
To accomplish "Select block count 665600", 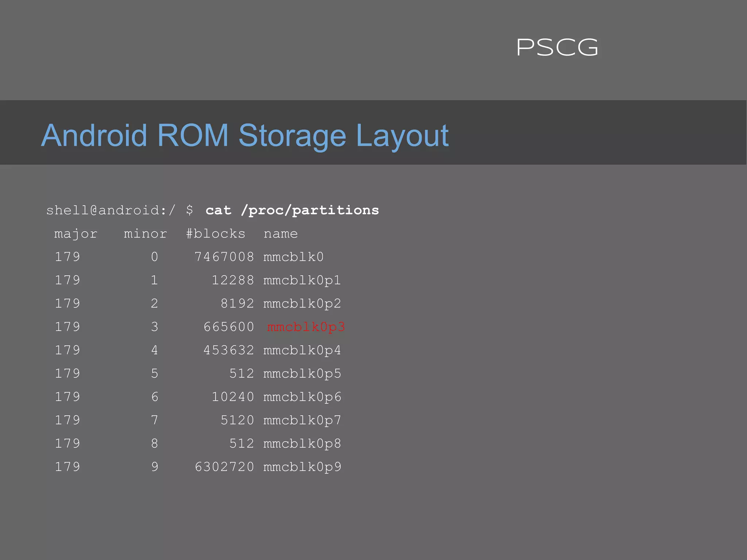I will pyautogui.click(x=229, y=327).
